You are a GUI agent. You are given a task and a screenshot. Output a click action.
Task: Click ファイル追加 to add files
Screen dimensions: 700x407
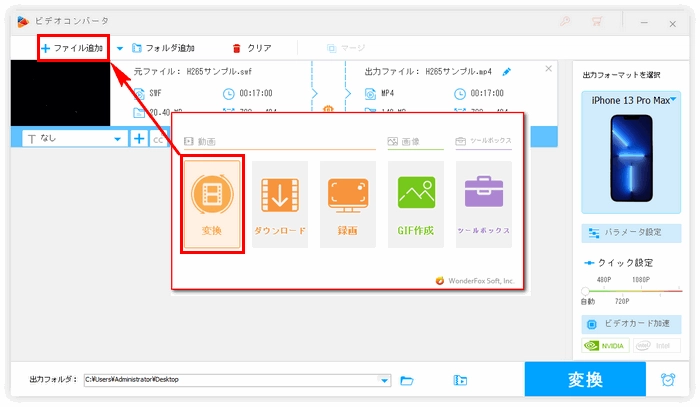[72, 48]
